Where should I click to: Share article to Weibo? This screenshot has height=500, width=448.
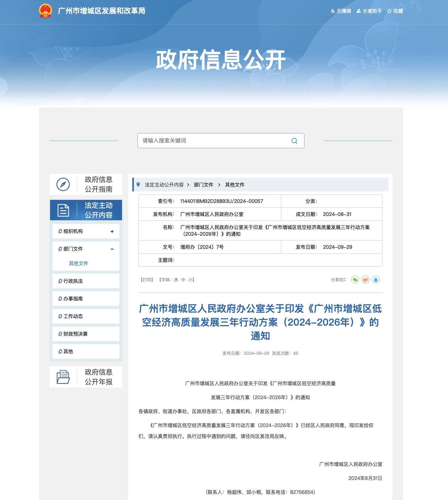[x=365, y=280]
